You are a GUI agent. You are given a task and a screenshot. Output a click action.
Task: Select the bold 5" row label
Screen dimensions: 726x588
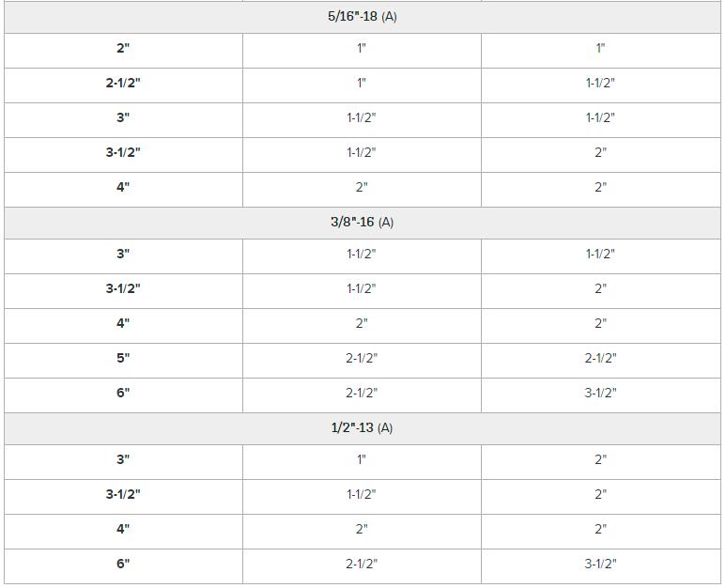(123, 358)
